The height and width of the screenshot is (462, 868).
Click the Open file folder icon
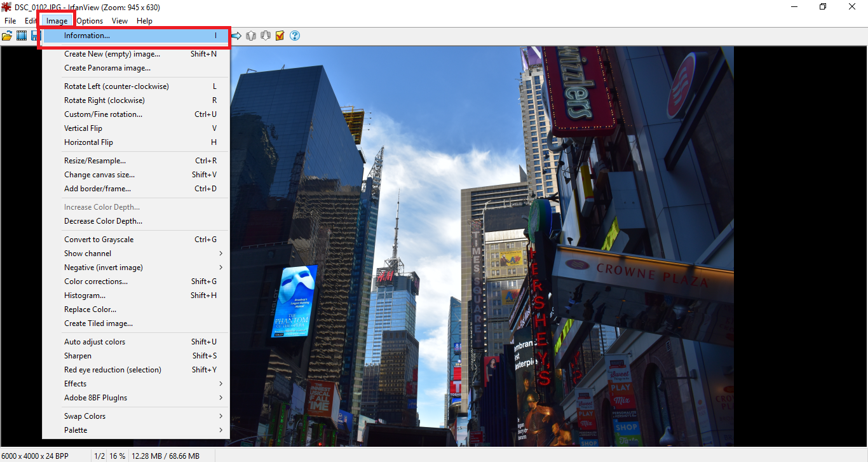[x=7, y=36]
